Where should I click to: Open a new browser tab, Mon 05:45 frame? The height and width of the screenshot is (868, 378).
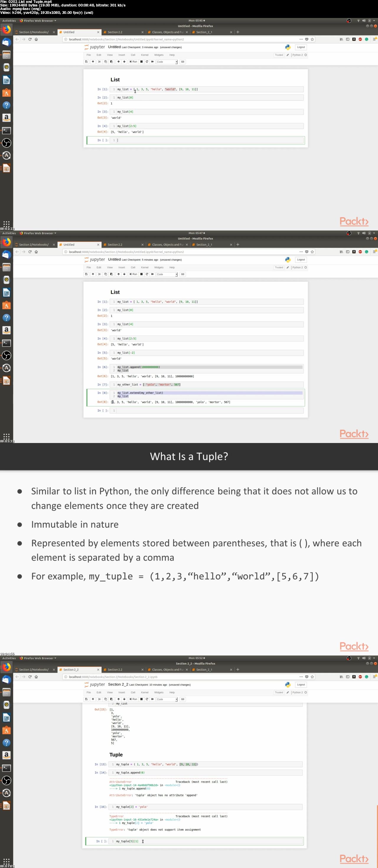tap(238, 32)
